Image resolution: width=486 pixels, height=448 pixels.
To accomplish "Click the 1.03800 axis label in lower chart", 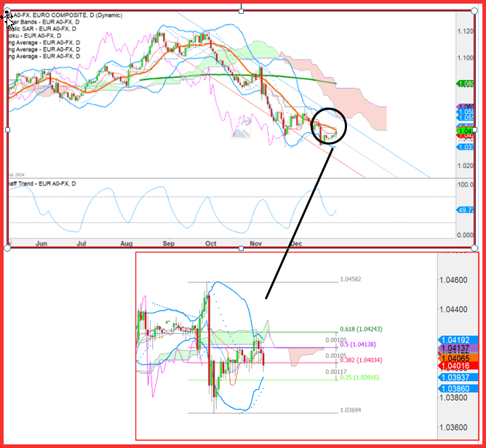I will click(x=453, y=398).
